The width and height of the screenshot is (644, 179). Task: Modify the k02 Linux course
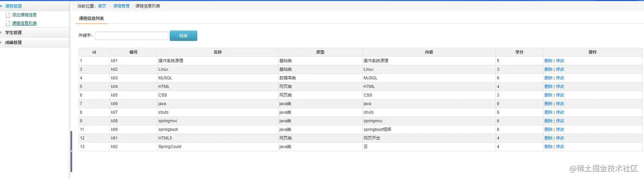pos(560,69)
